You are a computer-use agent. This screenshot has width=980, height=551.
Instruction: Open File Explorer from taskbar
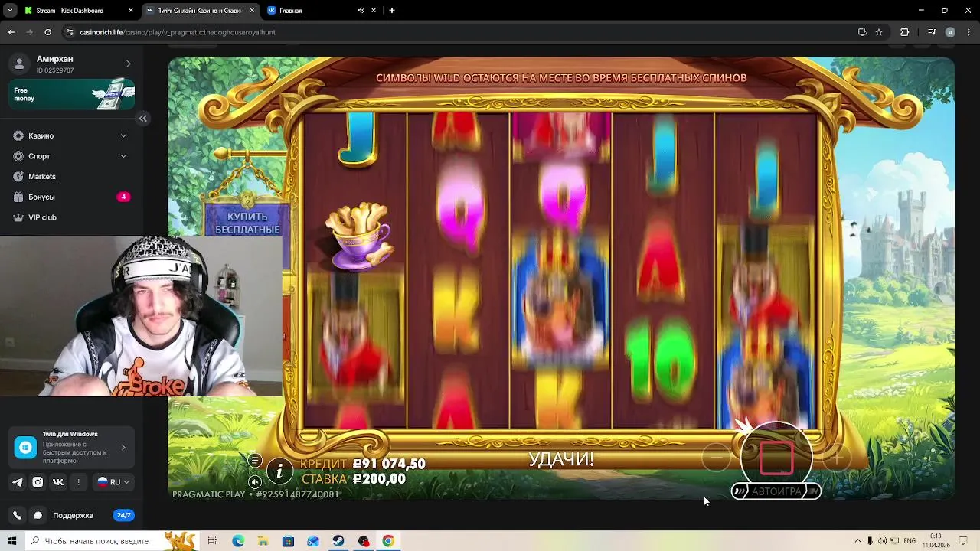pos(263,541)
